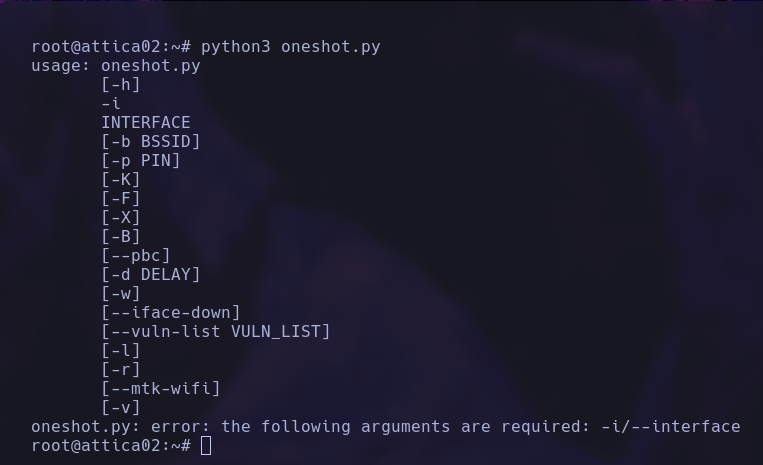
Task: Click the [-v] option text
Action: [121, 408]
